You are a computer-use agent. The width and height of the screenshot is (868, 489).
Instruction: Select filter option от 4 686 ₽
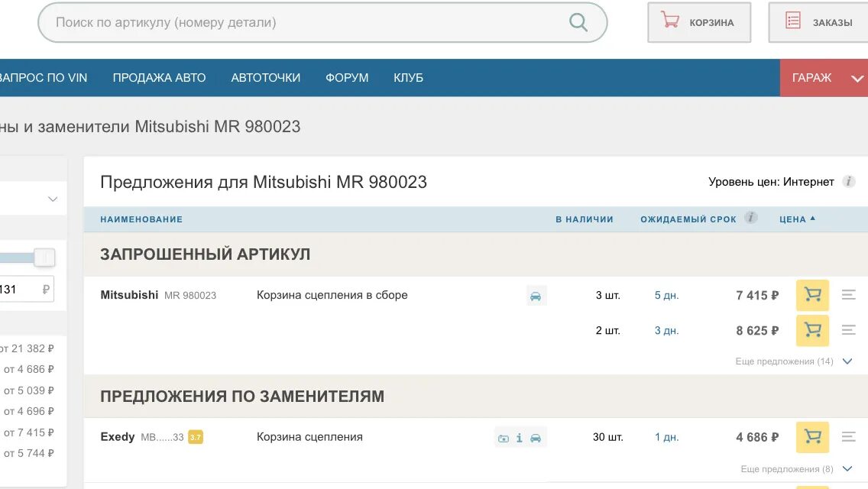[29, 369]
